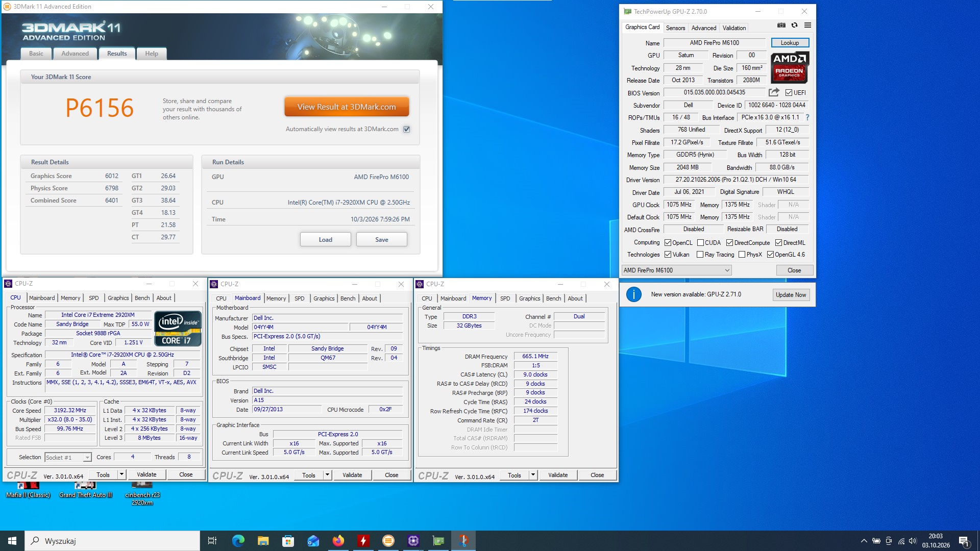This screenshot has width=980, height=551.
Task: Click View Result at 3DMark.com button
Action: pyautogui.click(x=347, y=107)
